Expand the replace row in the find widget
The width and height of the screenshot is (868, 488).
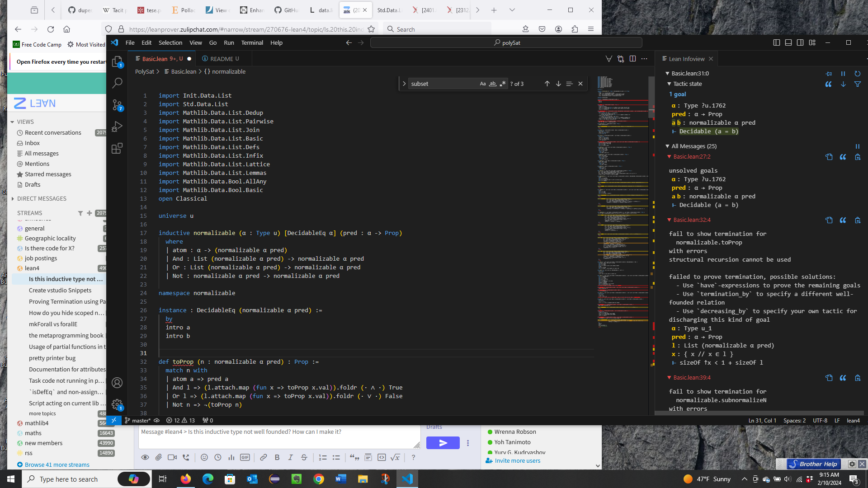[x=404, y=84]
